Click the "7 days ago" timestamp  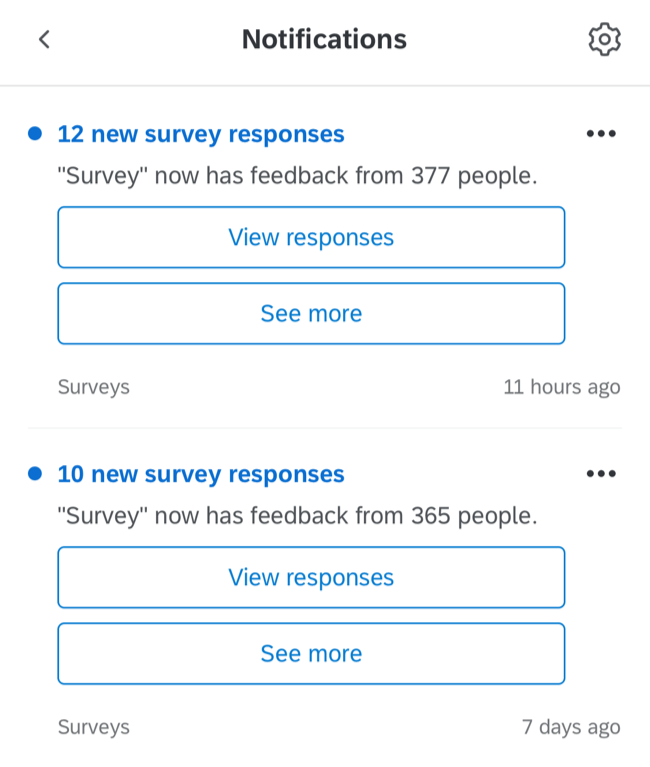(x=570, y=727)
